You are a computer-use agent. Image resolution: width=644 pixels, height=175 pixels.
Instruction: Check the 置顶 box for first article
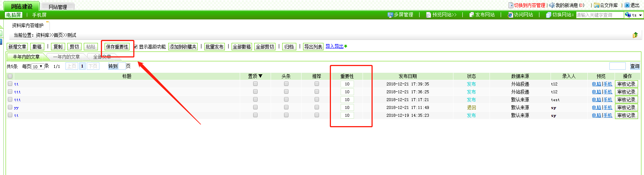255,84
